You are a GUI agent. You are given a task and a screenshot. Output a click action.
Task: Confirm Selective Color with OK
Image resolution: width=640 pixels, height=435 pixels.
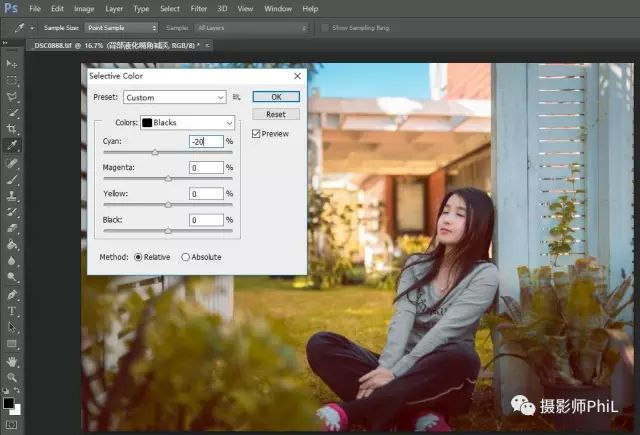coord(276,97)
